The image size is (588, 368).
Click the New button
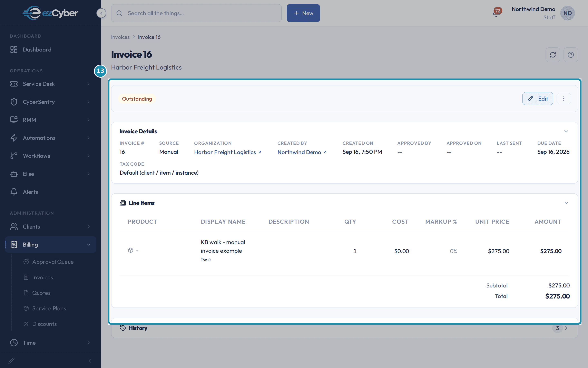pyautogui.click(x=303, y=13)
